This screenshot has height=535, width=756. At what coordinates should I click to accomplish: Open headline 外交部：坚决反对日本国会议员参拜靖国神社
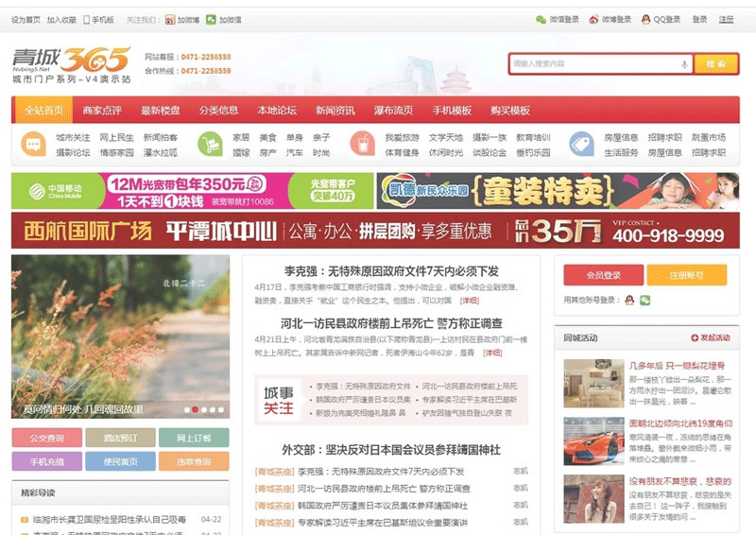point(391,450)
